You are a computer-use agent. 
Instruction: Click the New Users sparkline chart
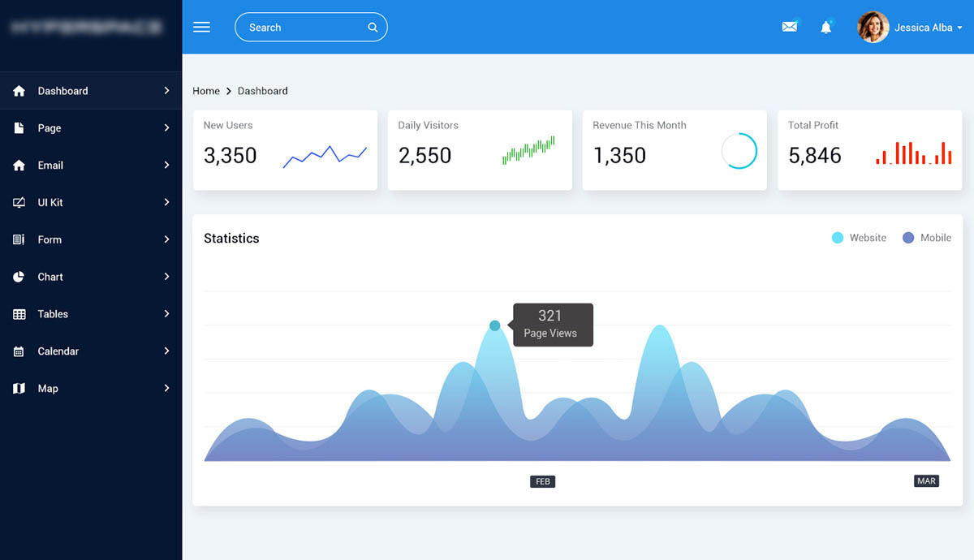click(325, 157)
